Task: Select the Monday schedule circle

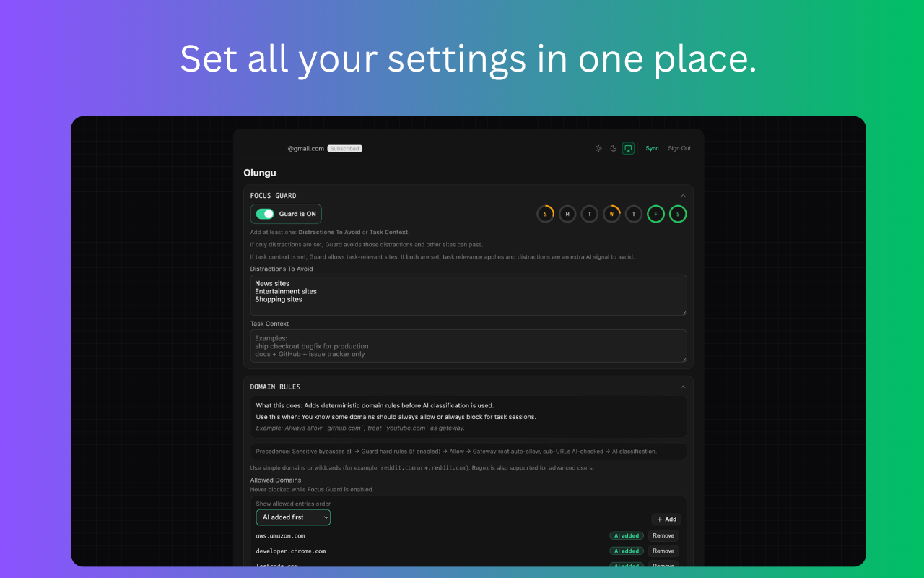Action: click(x=567, y=214)
